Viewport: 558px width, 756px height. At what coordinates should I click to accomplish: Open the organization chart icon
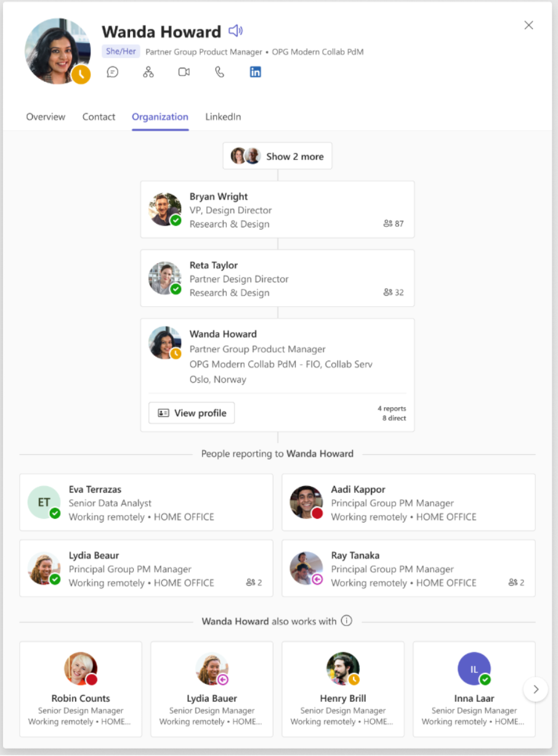pos(148,72)
